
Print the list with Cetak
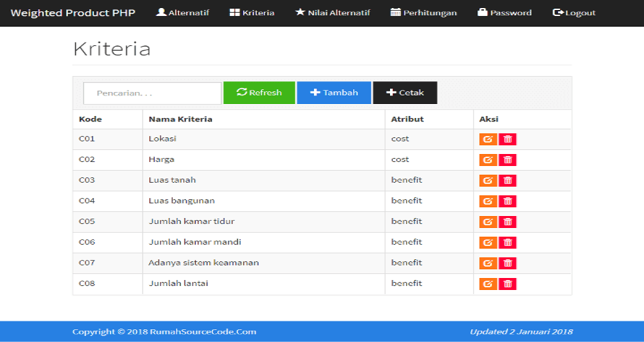tap(405, 93)
